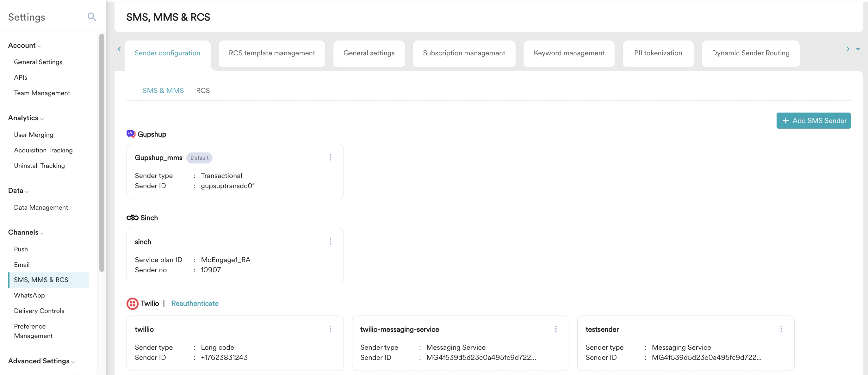
Task: Open the tabs overflow dropdown at top right
Action: click(x=858, y=49)
